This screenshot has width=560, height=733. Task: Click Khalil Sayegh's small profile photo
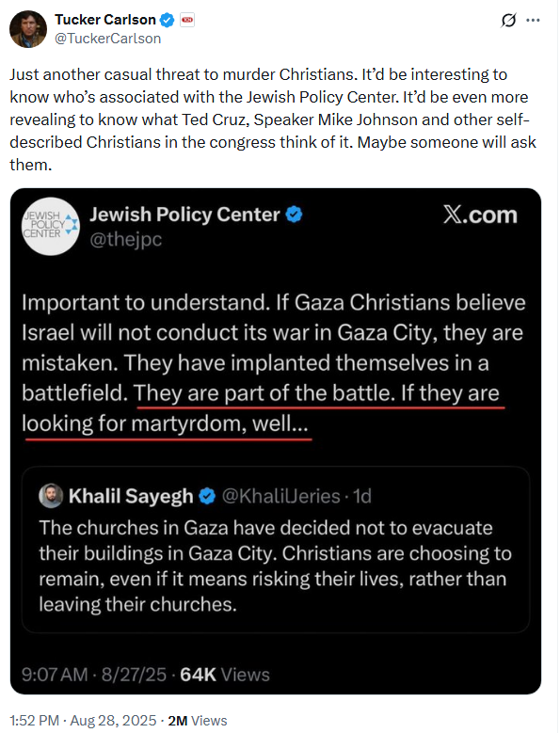(x=51, y=496)
